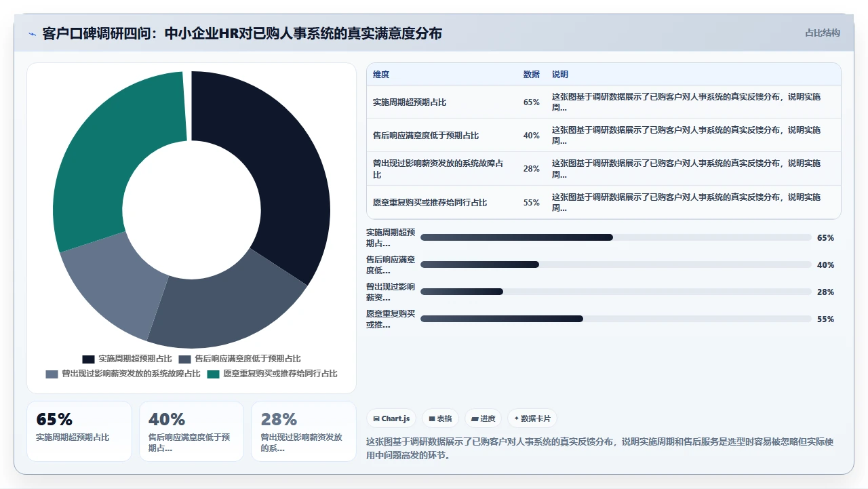The image size is (868, 489).
Task: Click the 数据 column header
Action: tap(532, 75)
